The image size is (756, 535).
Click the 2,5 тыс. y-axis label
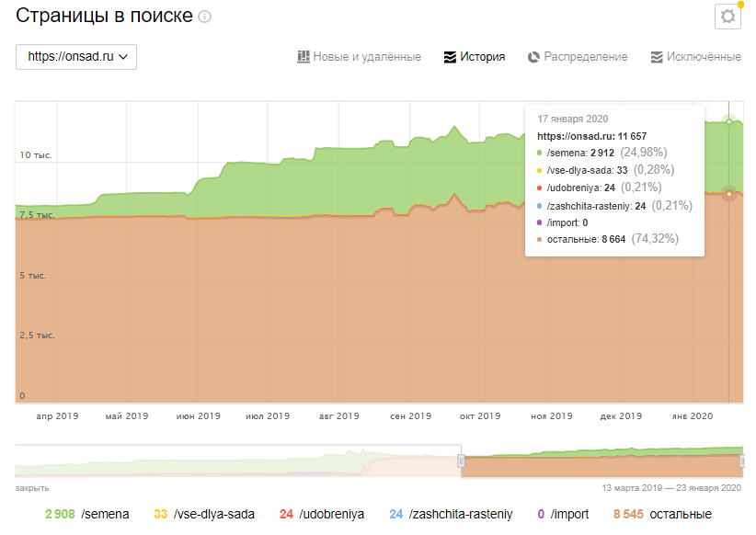(x=37, y=336)
